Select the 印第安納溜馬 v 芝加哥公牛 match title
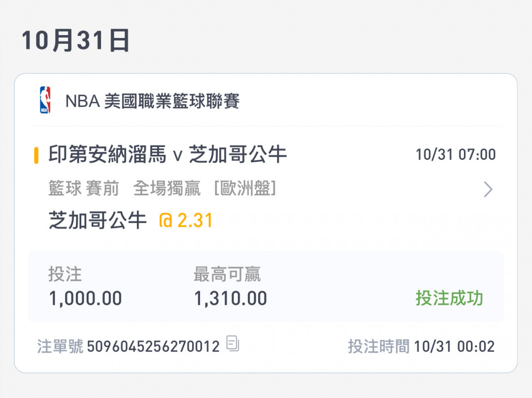The height and width of the screenshot is (398, 532). (167, 155)
